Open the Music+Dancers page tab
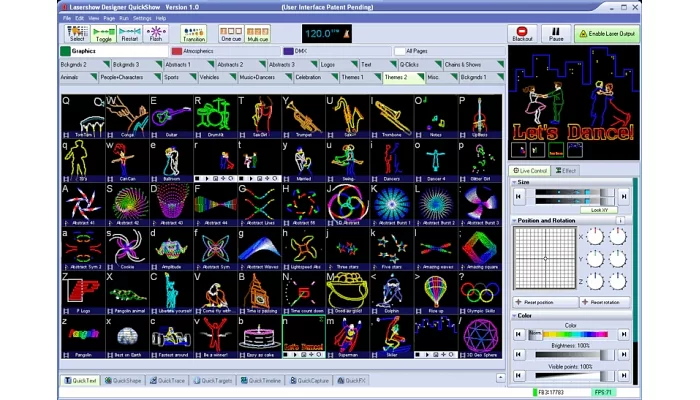This screenshot has width=700, height=400. (x=266, y=77)
